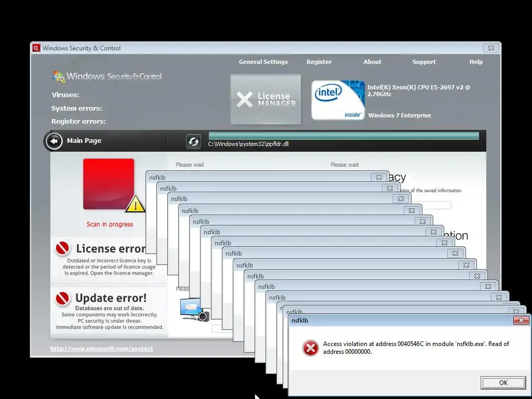Click OK in the nsfklb error dialog
The image size is (532, 399).
coord(503,383)
